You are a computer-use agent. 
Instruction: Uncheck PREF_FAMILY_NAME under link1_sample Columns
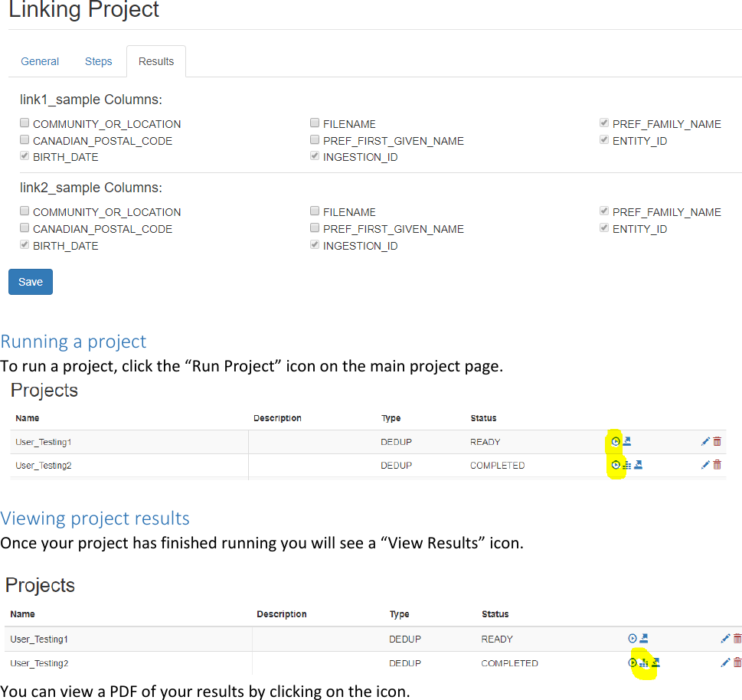click(604, 123)
